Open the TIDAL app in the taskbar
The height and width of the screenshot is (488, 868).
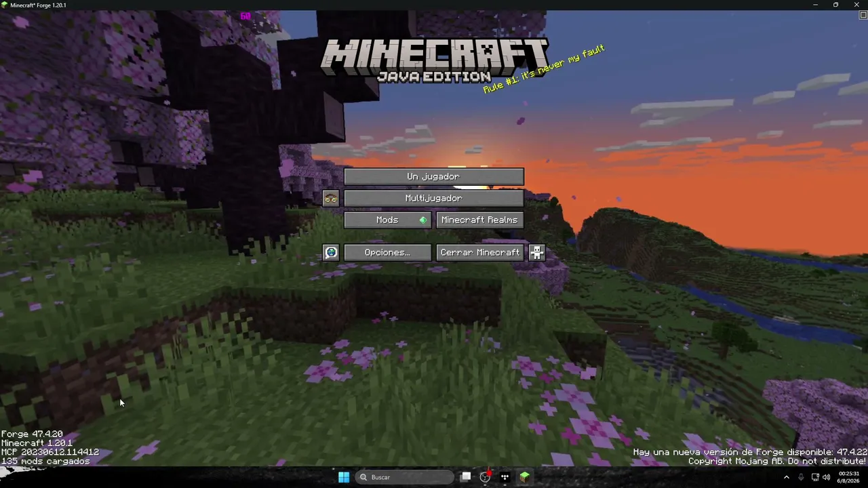[x=505, y=477]
